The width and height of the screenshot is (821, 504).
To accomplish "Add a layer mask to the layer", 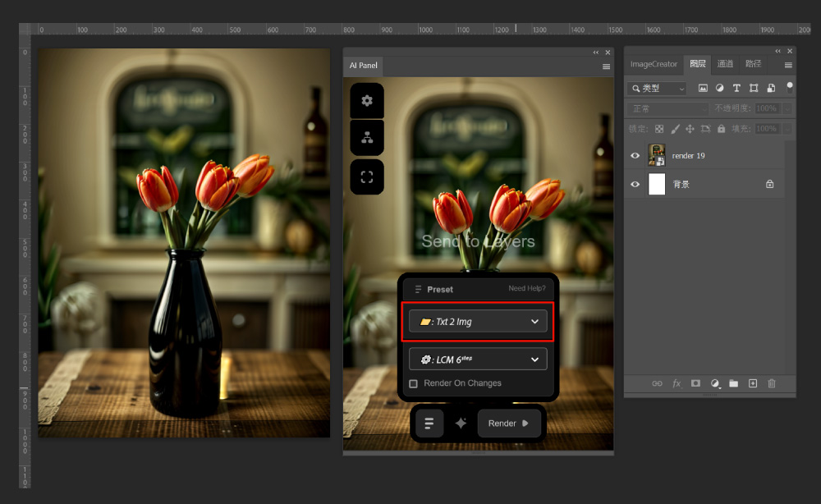I will (695, 383).
